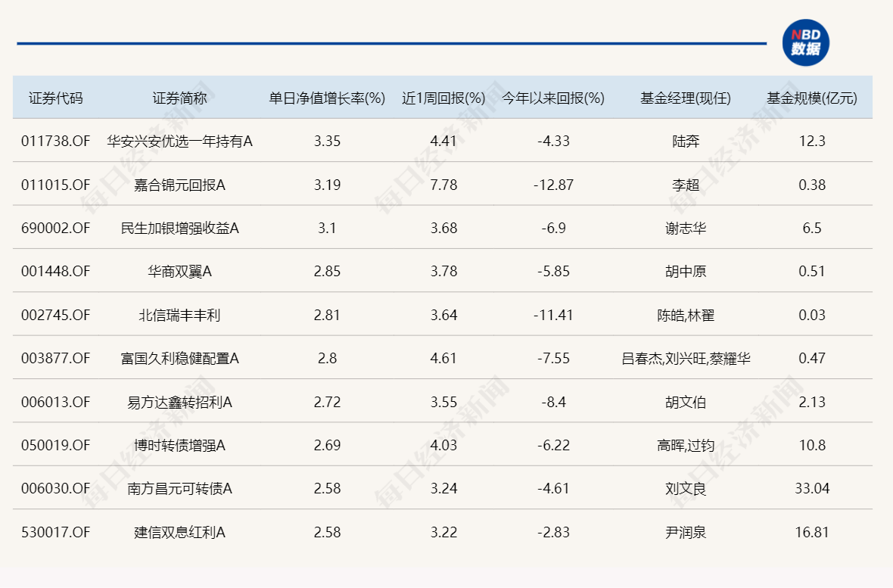The image size is (893, 588).
Task: Click fund manager 刘文良
Action: pyautogui.click(x=686, y=489)
